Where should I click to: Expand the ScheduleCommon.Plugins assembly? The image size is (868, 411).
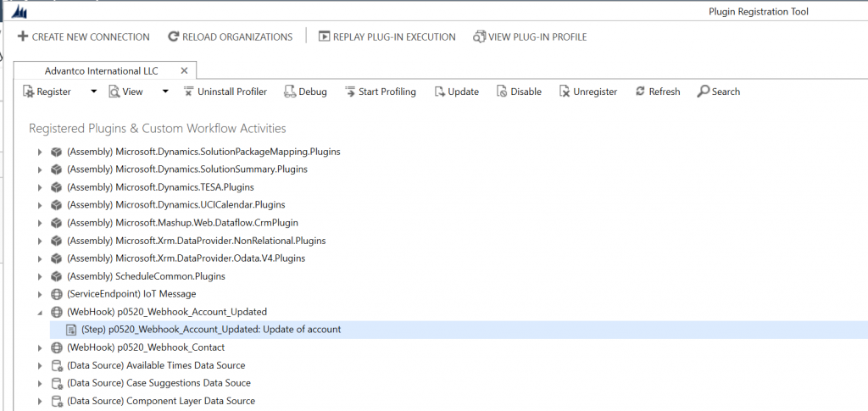[x=40, y=276]
